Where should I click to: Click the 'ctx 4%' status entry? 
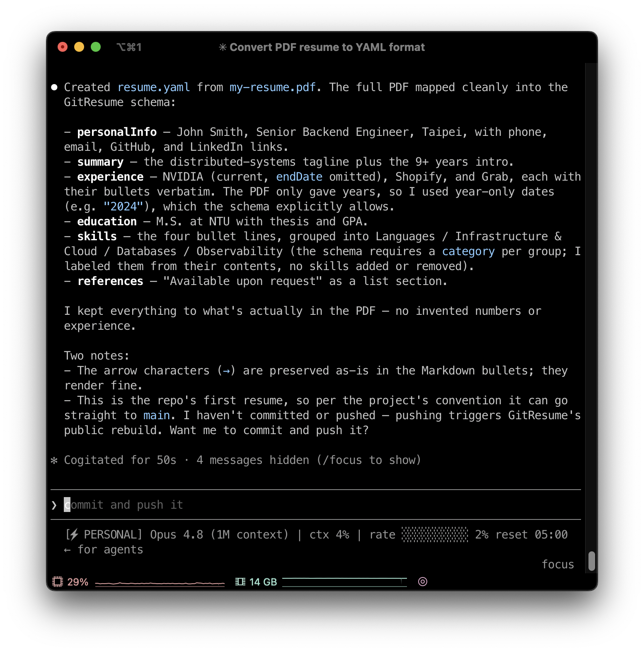pos(329,535)
